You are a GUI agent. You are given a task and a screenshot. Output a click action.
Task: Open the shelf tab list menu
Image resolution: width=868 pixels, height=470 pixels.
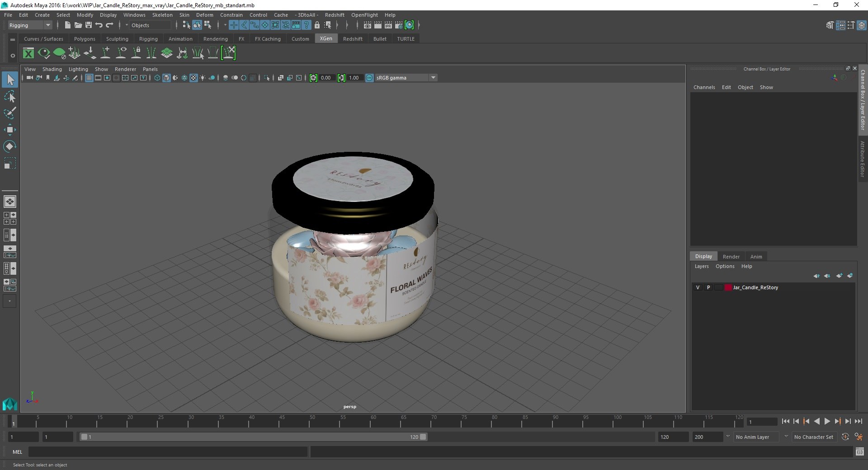pos(13,39)
